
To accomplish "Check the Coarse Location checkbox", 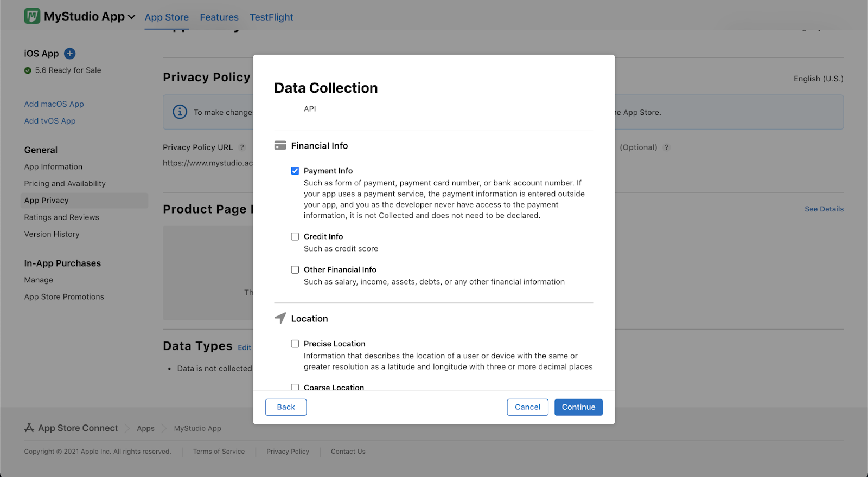I will [x=295, y=387].
